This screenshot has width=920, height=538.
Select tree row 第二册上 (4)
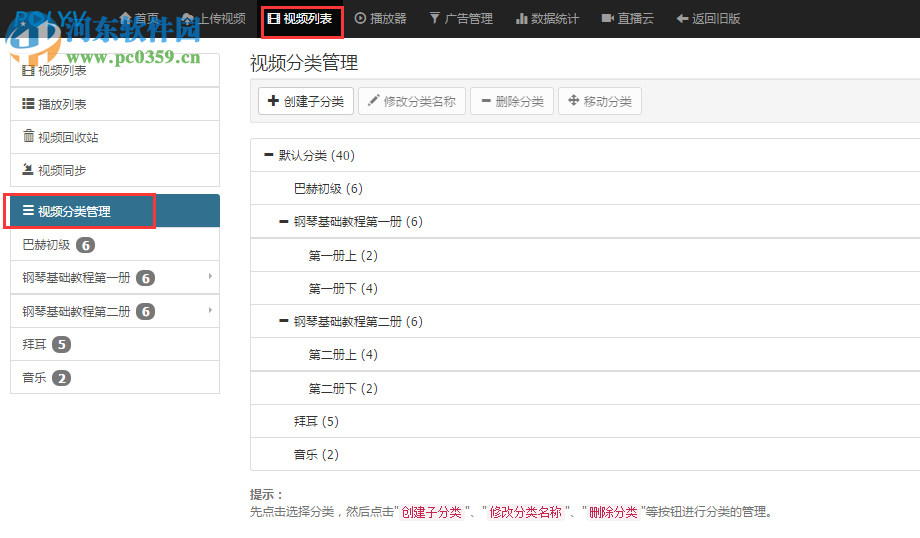[585, 354]
